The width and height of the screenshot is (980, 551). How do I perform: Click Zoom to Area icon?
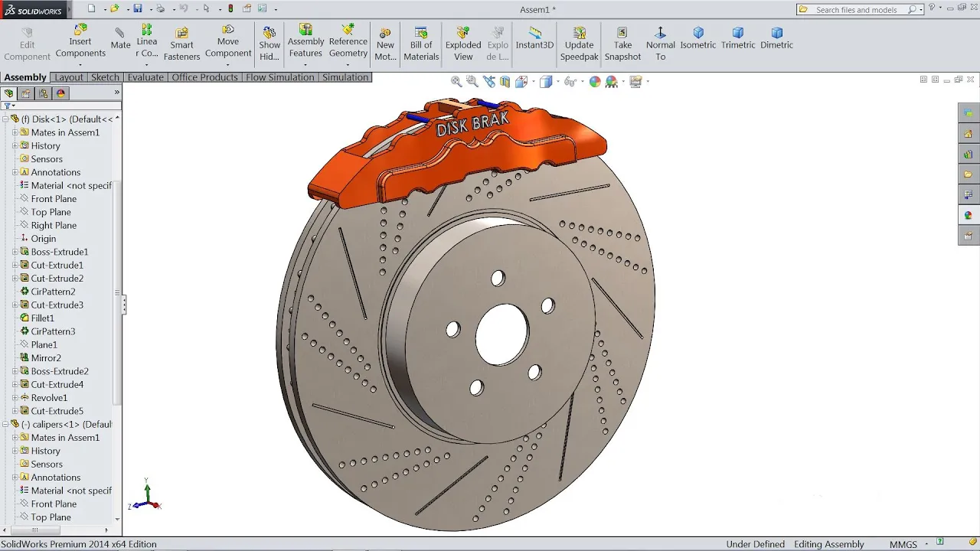(x=472, y=81)
